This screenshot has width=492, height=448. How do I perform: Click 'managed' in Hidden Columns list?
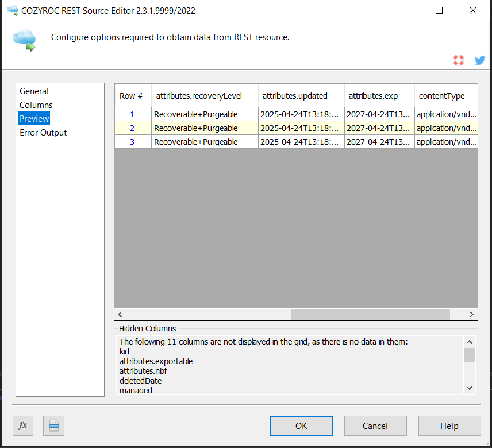(x=136, y=391)
